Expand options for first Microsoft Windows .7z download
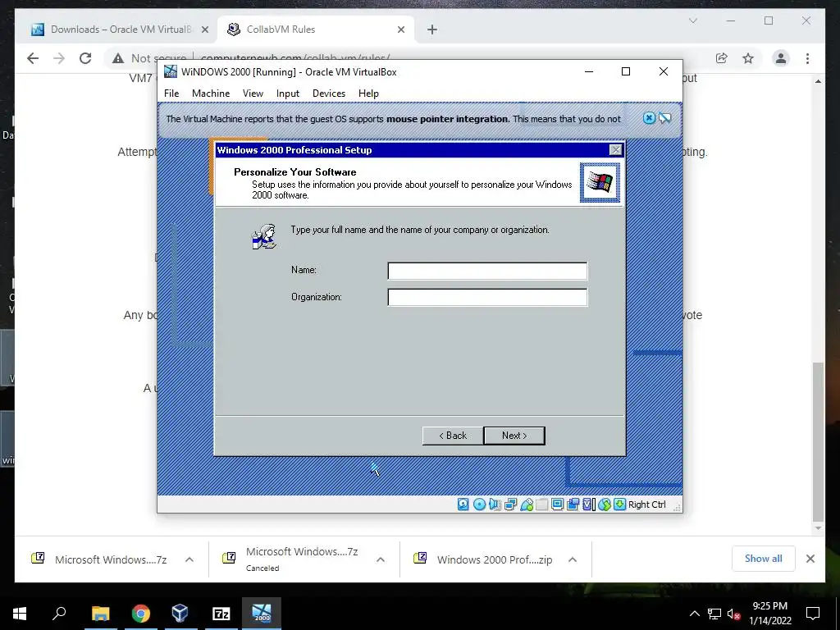This screenshot has width=840, height=630. click(x=189, y=559)
